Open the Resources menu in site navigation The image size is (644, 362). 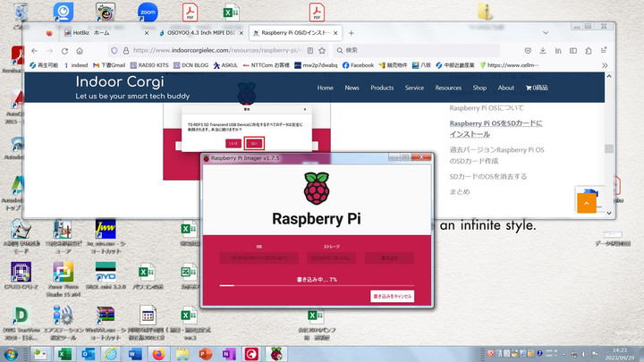(x=448, y=88)
